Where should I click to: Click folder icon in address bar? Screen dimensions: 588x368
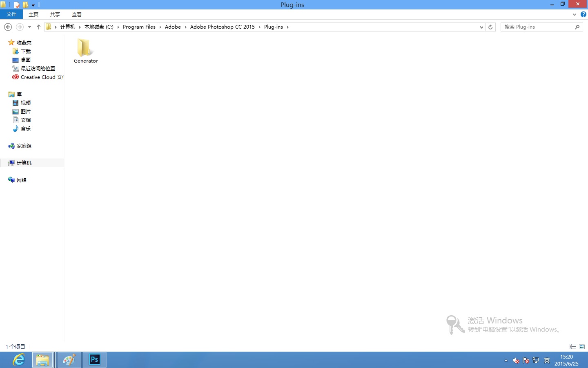49,27
